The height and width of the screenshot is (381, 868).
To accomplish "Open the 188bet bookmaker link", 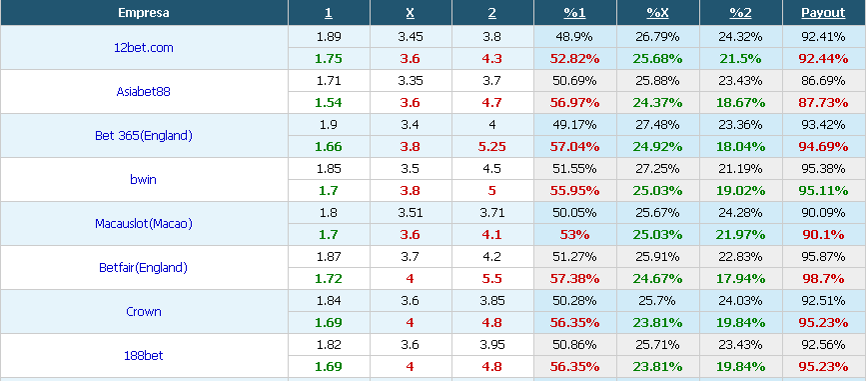I will coord(144,355).
